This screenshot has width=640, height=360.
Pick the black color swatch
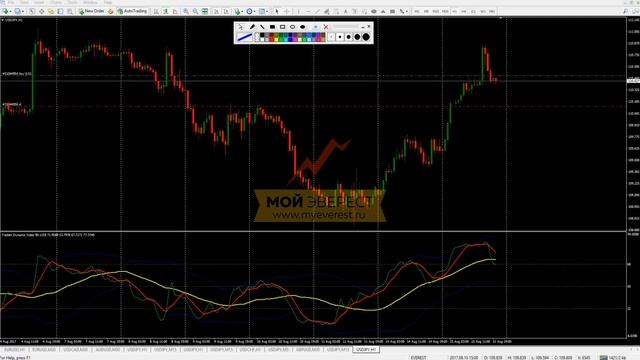click(x=262, y=35)
